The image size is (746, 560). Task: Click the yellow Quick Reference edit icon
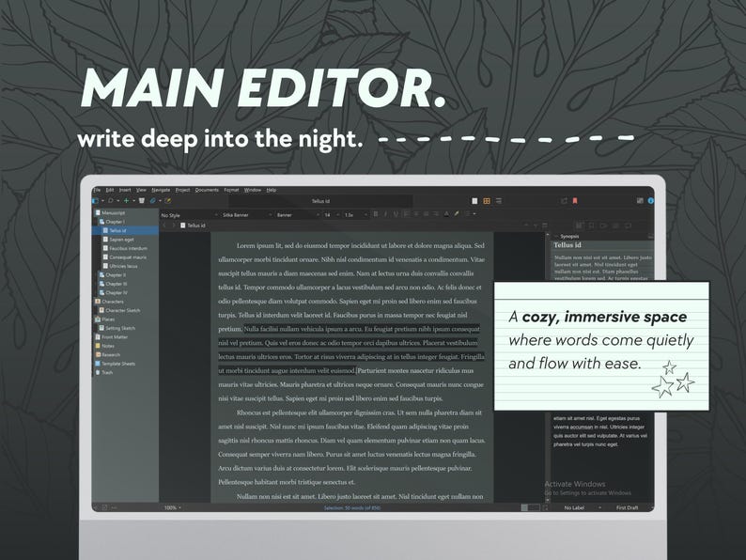click(167, 201)
